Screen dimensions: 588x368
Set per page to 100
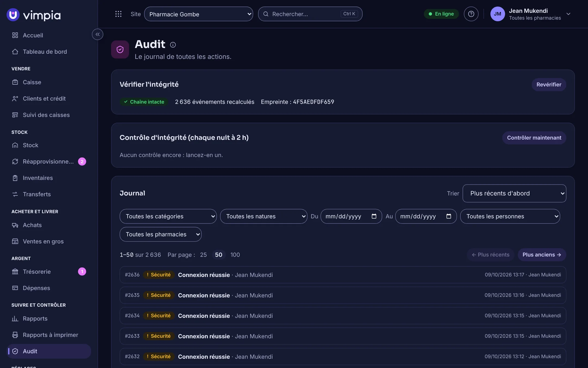[235, 255]
